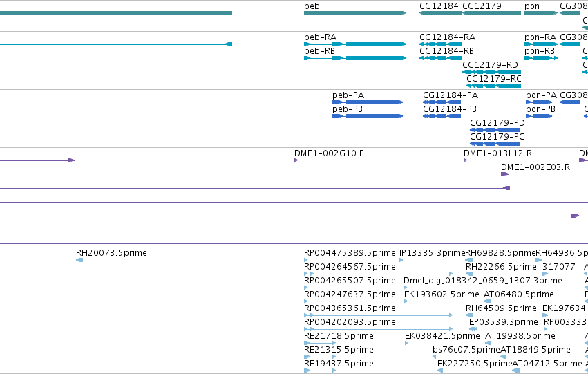The height and width of the screenshot is (374, 588).
Task: Select transcript CG12179-RC
Action: [493, 86]
